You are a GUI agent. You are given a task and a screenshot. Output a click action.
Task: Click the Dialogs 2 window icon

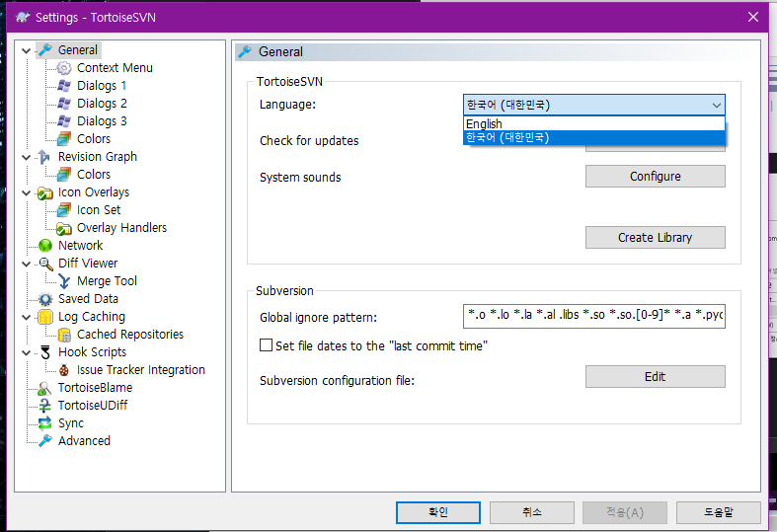pyautogui.click(x=64, y=104)
